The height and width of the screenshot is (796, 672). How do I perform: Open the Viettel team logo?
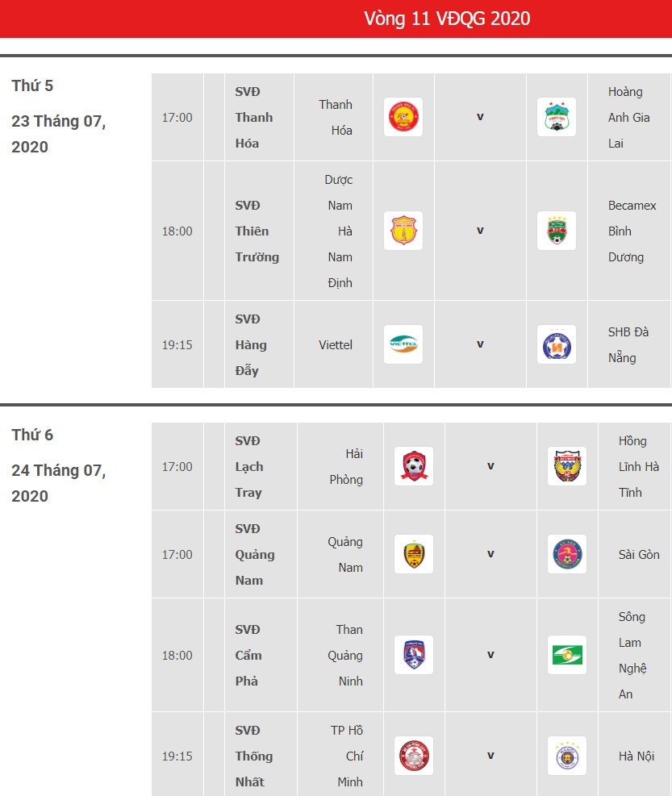[403, 344]
